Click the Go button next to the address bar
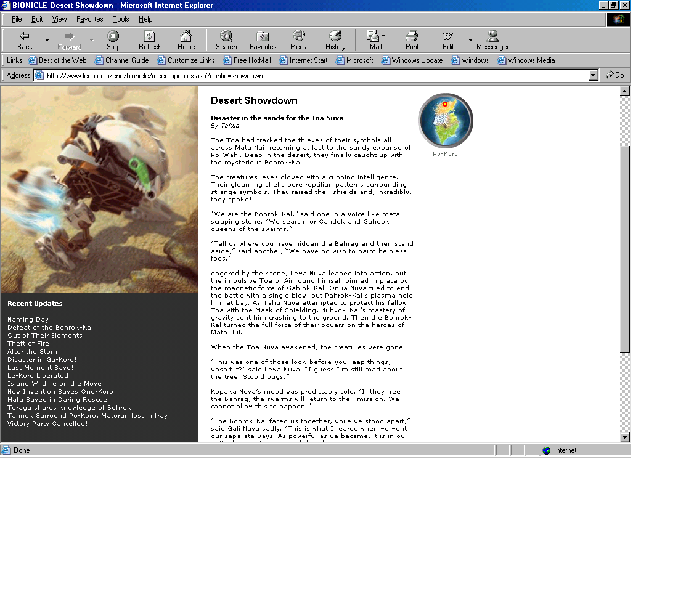Viewport: 678px width, 616px height. pos(615,75)
